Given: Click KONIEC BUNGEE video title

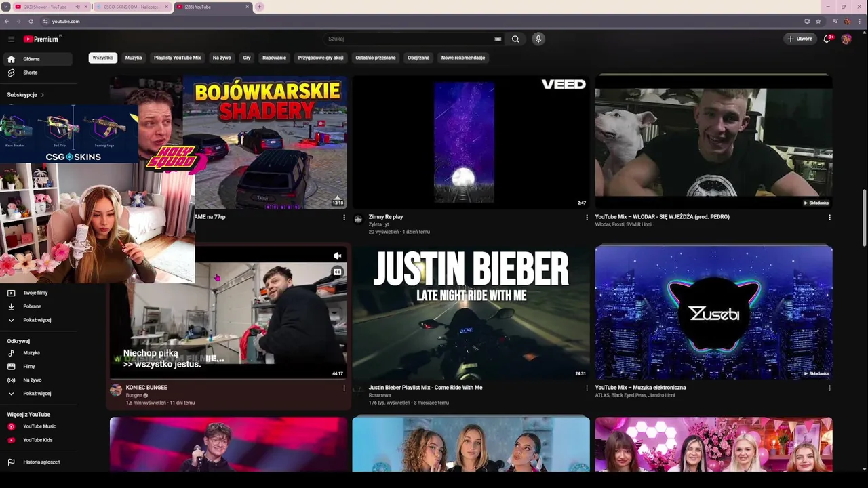Looking at the screenshot, I should [146, 388].
